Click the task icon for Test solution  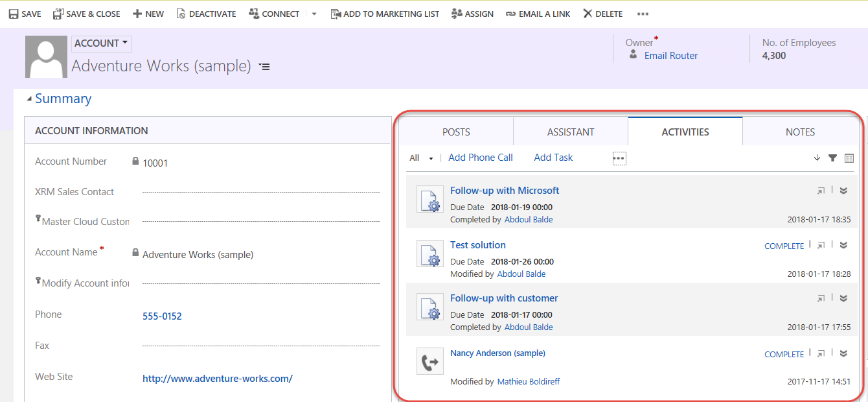coord(429,253)
